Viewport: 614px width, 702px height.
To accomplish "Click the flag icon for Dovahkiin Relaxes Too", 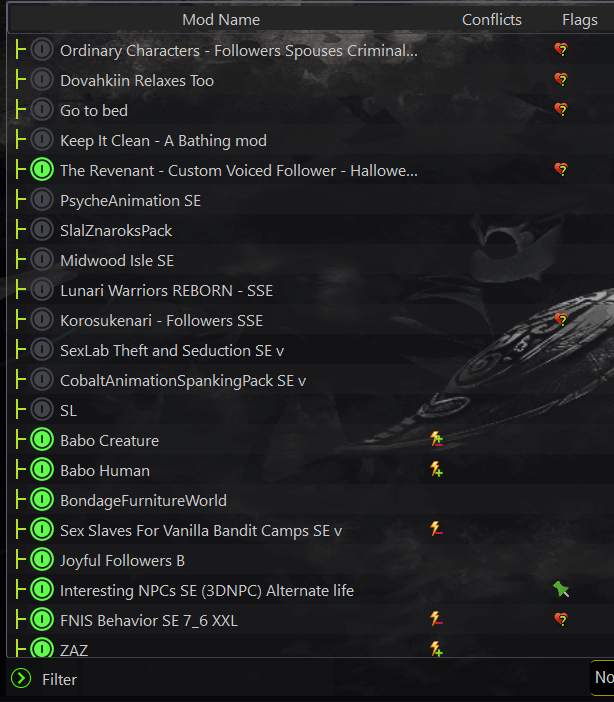I will 561,80.
